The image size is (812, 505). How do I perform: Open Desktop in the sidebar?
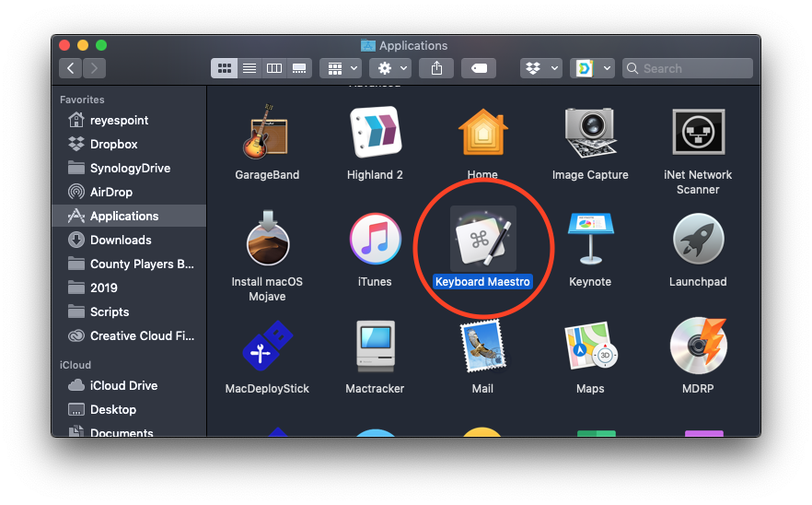(129, 409)
